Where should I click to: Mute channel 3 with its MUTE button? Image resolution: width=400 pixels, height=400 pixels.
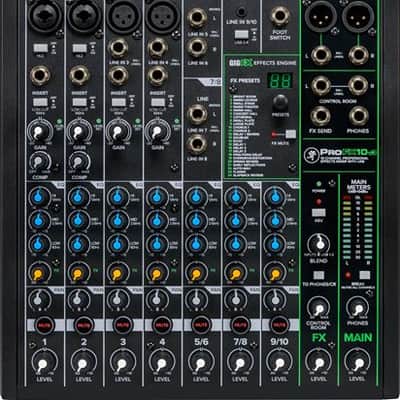point(123,325)
